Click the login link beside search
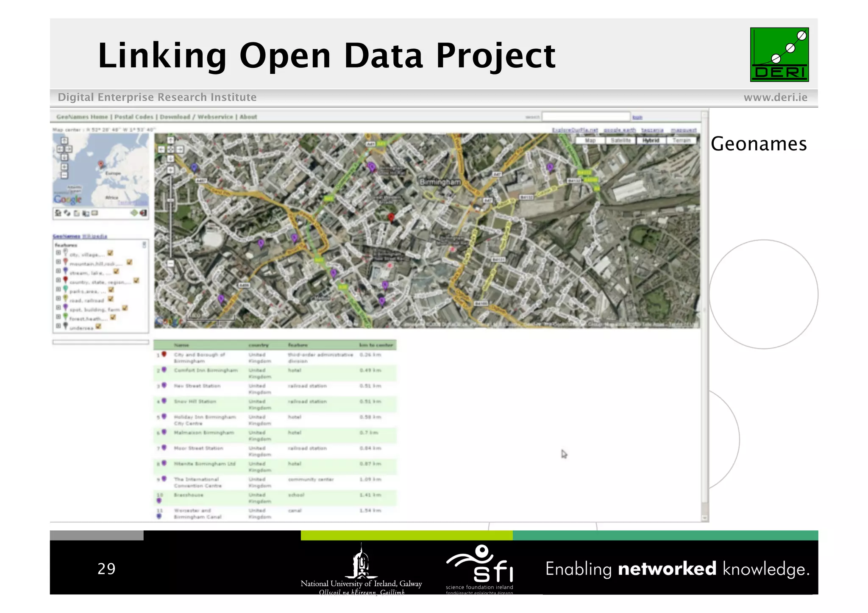Screen dimensions: 868x613 (x=637, y=117)
